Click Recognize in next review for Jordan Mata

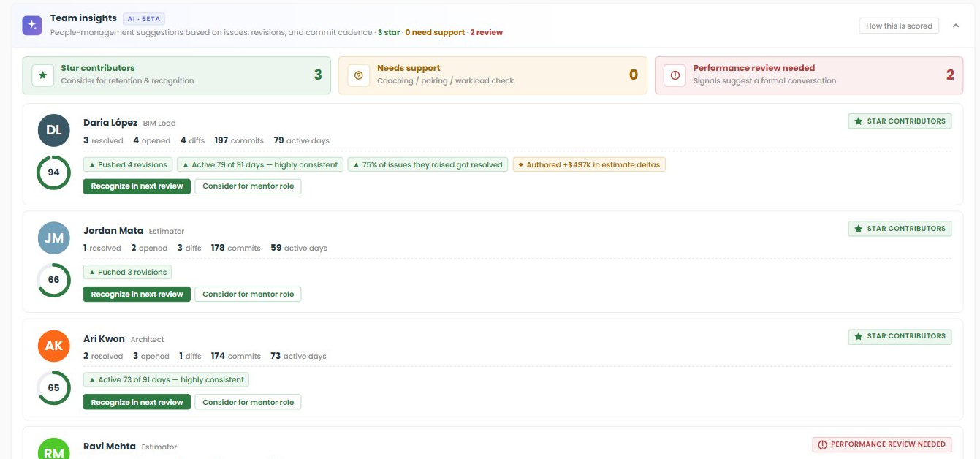pyautogui.click(x=137, y=294)
